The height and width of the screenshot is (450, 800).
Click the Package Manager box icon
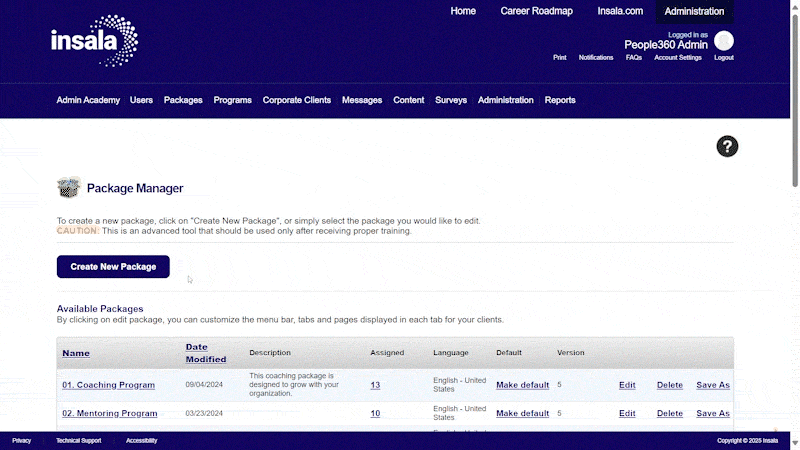coord(68,187)
